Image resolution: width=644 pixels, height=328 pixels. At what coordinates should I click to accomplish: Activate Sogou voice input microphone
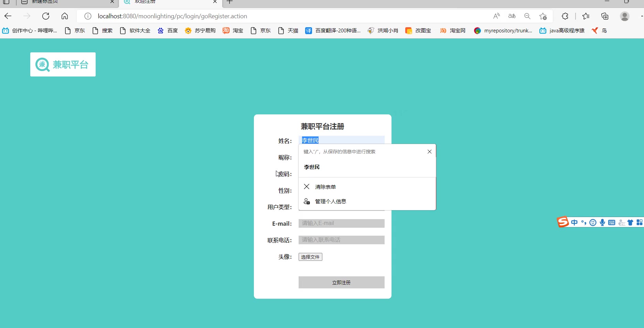[602, 223]
